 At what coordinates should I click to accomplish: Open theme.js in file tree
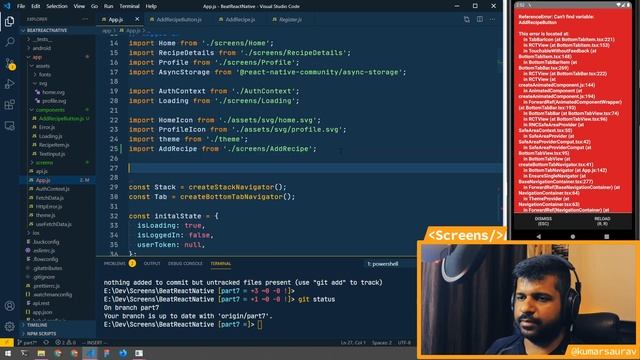tap(45, 215)
